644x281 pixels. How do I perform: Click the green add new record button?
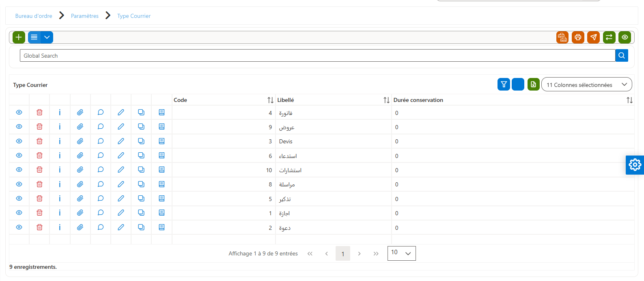point(19,37)
